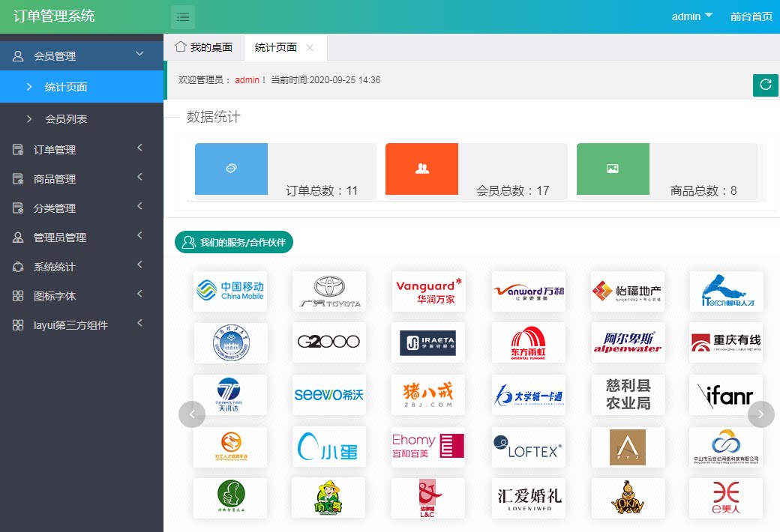
Task: Go to previous partner logos slide
Action: [192, 414]
